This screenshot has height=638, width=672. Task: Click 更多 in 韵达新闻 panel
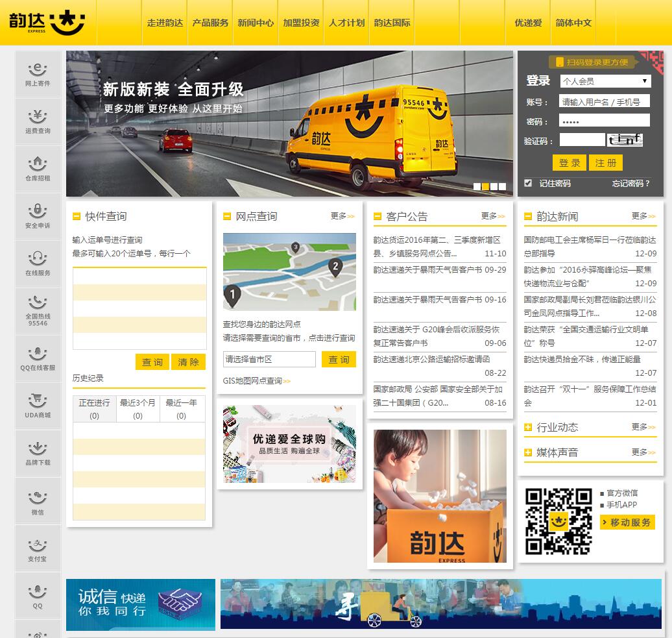click(x=643, y=215)
